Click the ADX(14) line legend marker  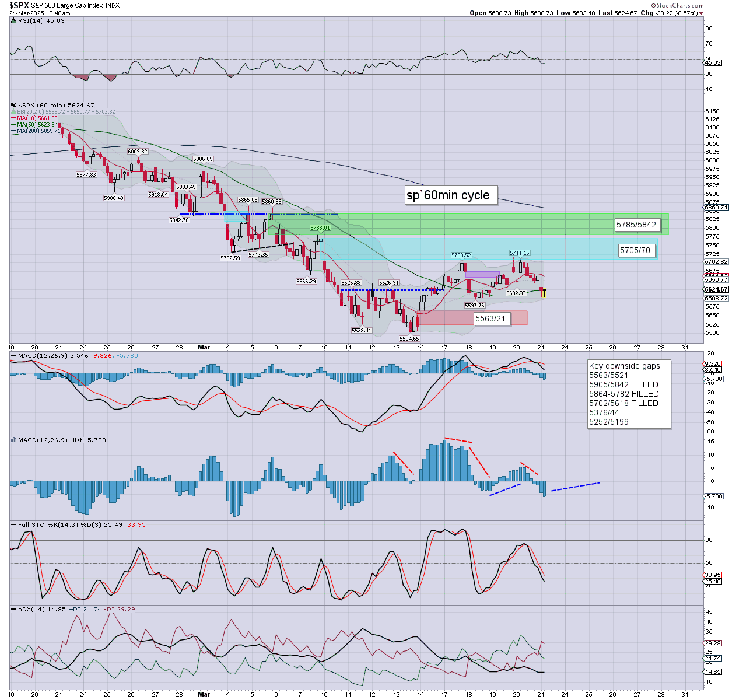tap(14, 609)
